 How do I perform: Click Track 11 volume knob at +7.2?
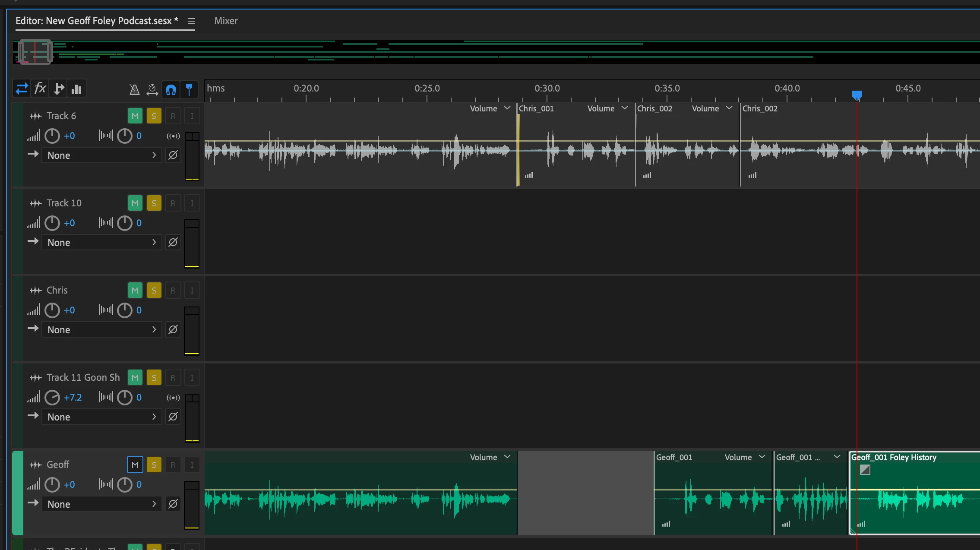(x=52, y=397)
